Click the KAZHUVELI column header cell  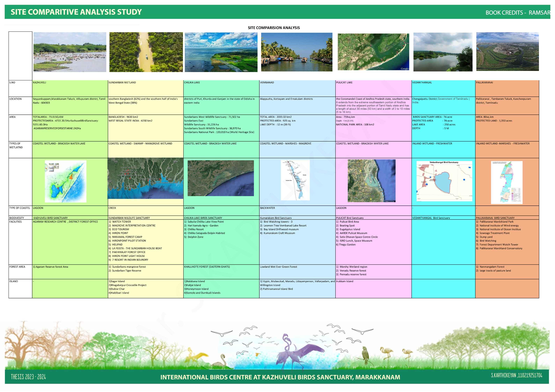coord(40,83)
